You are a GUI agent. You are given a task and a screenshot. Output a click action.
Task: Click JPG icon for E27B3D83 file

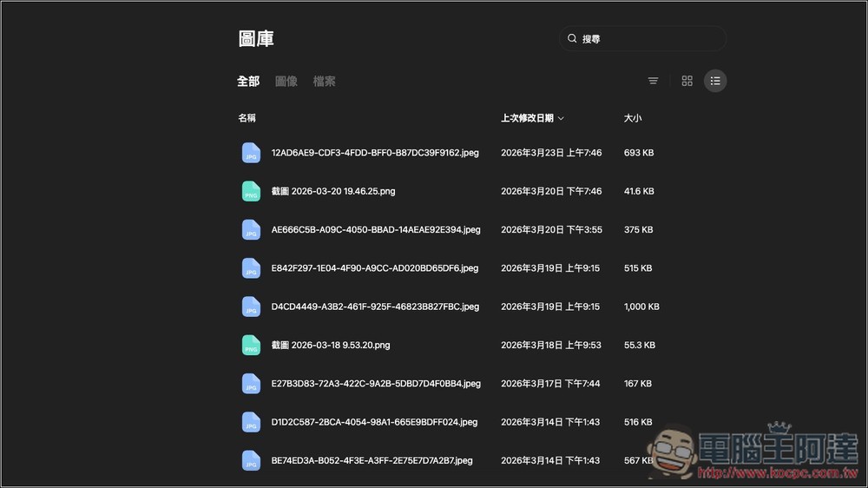point(251,383)
